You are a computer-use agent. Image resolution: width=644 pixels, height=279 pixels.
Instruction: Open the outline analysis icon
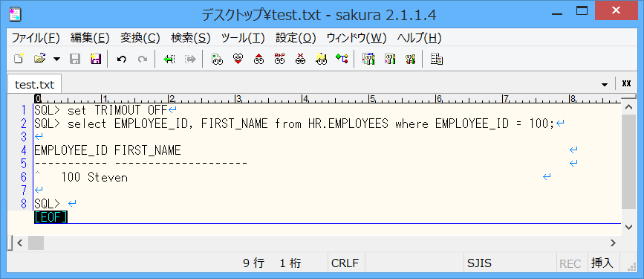[342, 59]
